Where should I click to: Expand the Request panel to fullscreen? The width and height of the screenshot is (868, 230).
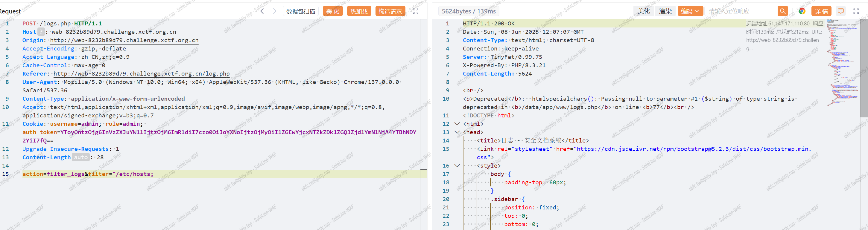416,11
